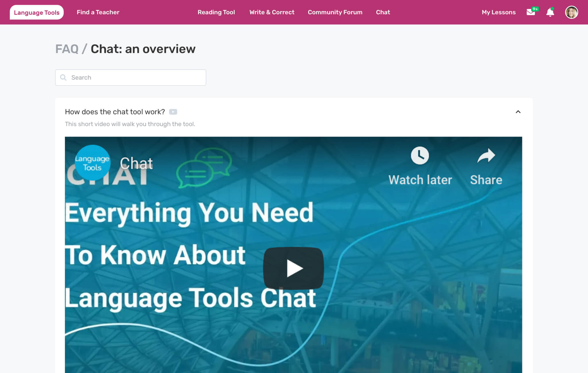The width and height of the screenshot is (588, 373).
Task: Open My Lessons
Action: [x=498, y=12]
